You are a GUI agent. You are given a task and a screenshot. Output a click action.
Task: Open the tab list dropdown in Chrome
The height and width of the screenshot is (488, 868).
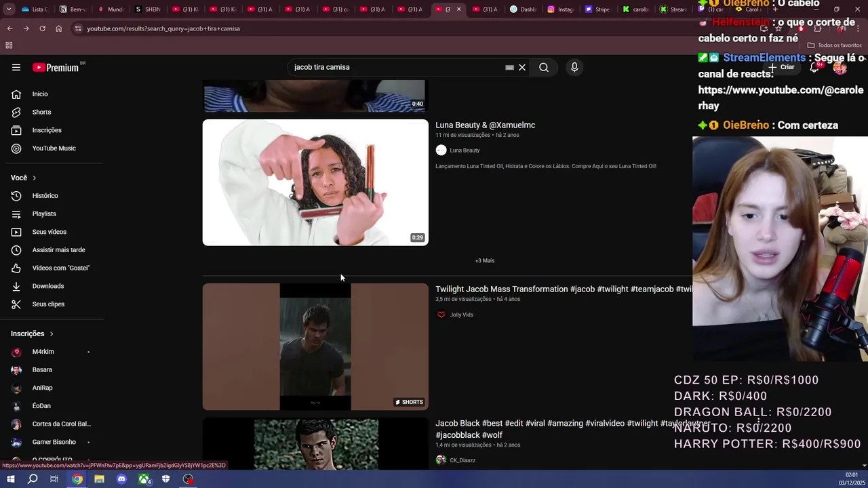(9, 9)
